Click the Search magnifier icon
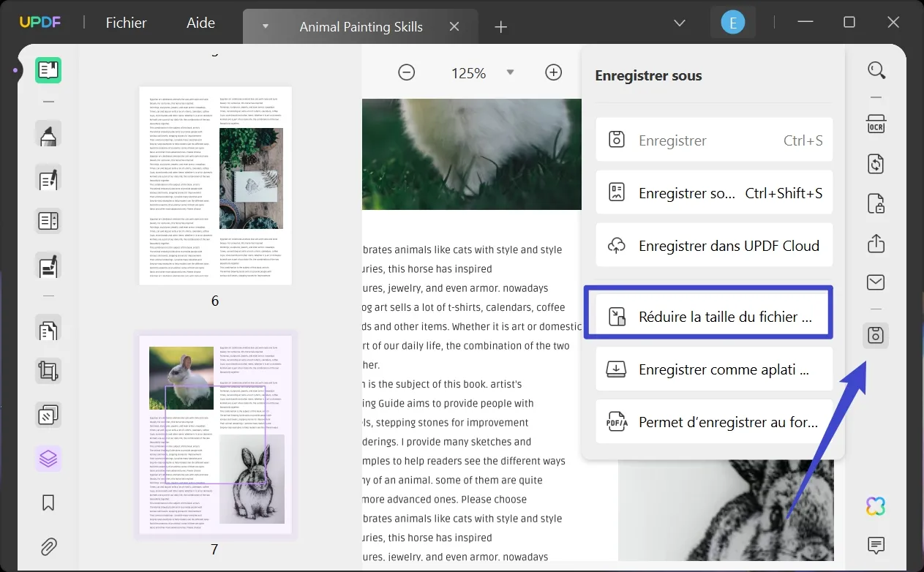This screenshot has width=924, height=572. 876,70
